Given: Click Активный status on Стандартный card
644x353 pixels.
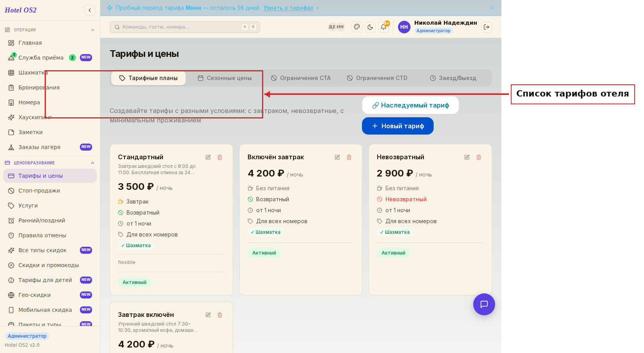Looking at the screenshot, I should (134, 282).
